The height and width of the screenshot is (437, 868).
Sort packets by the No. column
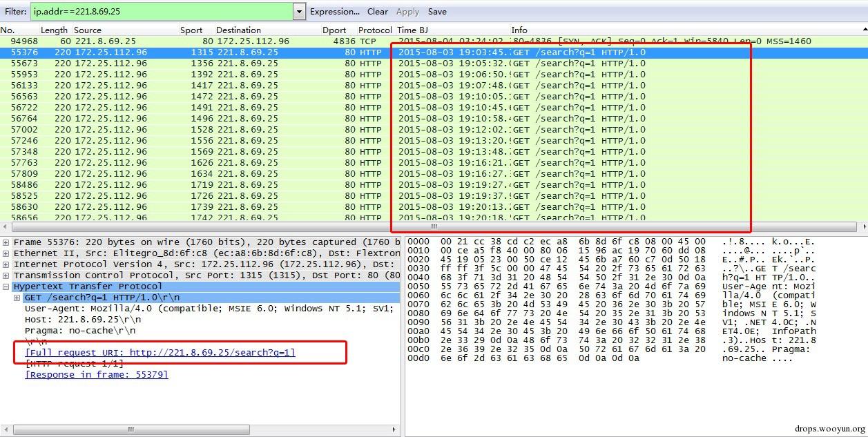(x=8, y=30)
